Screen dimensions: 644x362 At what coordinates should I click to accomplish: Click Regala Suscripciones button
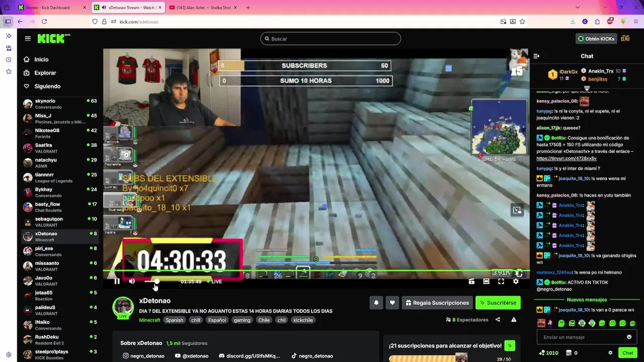coord(437,303)
